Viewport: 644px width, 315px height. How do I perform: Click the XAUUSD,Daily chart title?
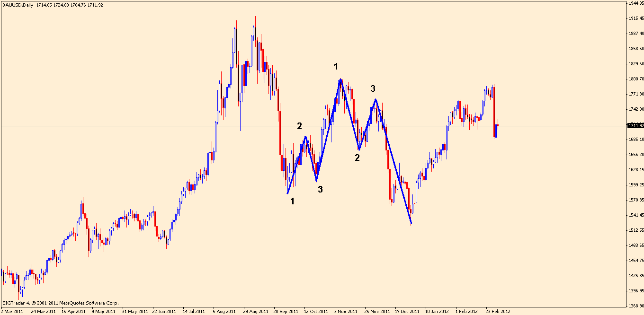point(18,5)
